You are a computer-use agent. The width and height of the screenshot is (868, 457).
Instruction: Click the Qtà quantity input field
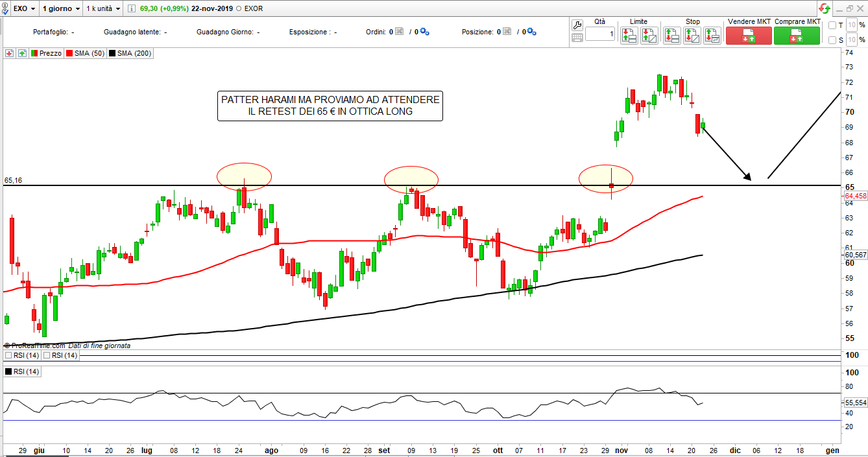point(599,34)
